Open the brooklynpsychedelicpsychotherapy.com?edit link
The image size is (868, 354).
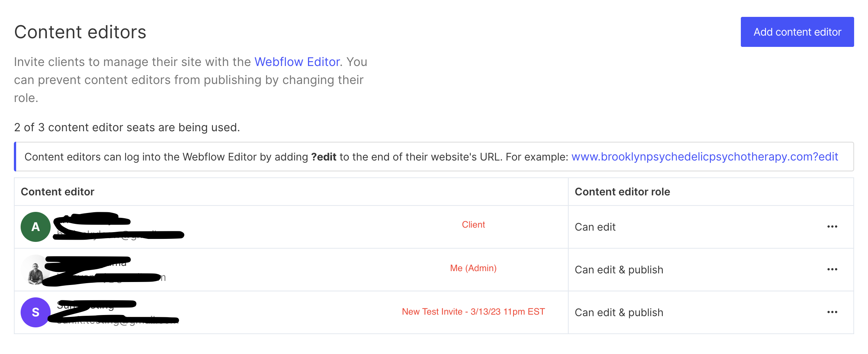pyautogui.click(x=704, y=157)
